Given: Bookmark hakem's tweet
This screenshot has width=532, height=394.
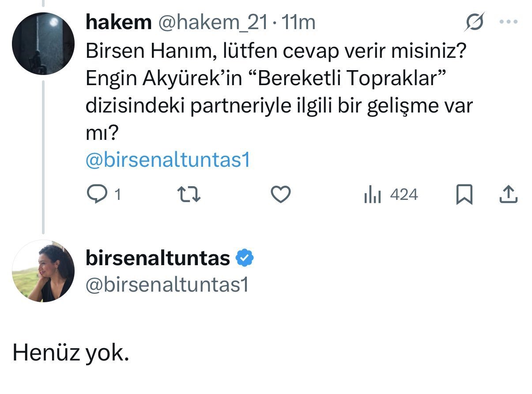Looking at the screenshot, I should (464, 195).
